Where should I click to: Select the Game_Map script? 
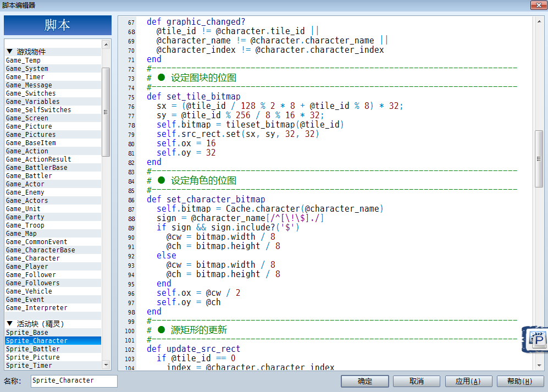53,234
